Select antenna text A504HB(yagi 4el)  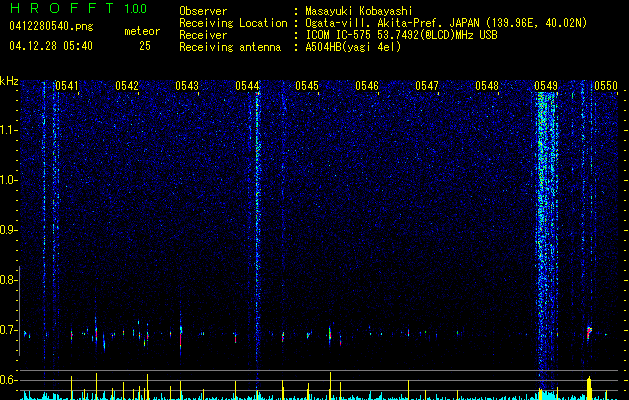(x=353, y=47)
